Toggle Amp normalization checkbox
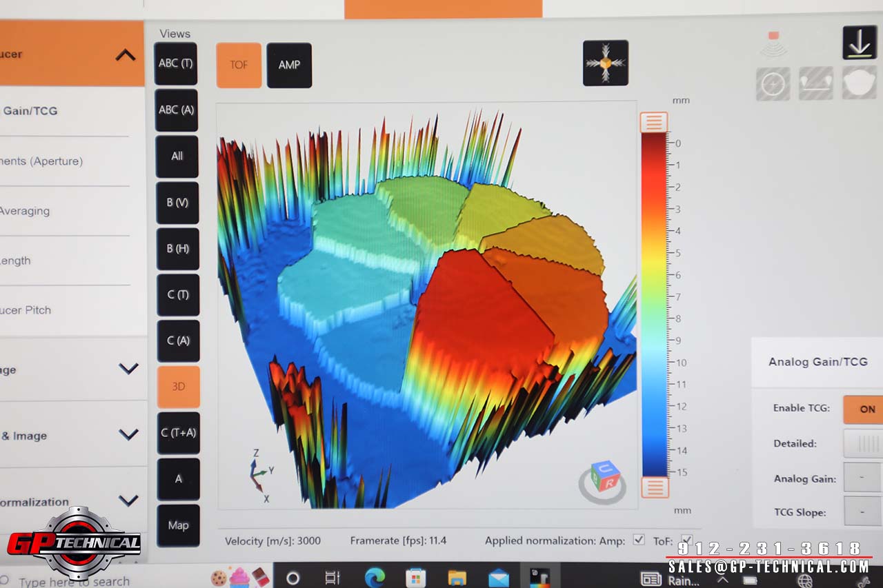Screen dimensions: 883x588 pos(639,540)
